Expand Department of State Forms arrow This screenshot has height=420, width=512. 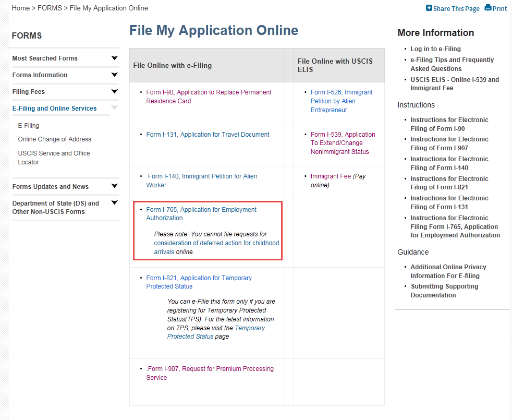[x=115, y=203]
